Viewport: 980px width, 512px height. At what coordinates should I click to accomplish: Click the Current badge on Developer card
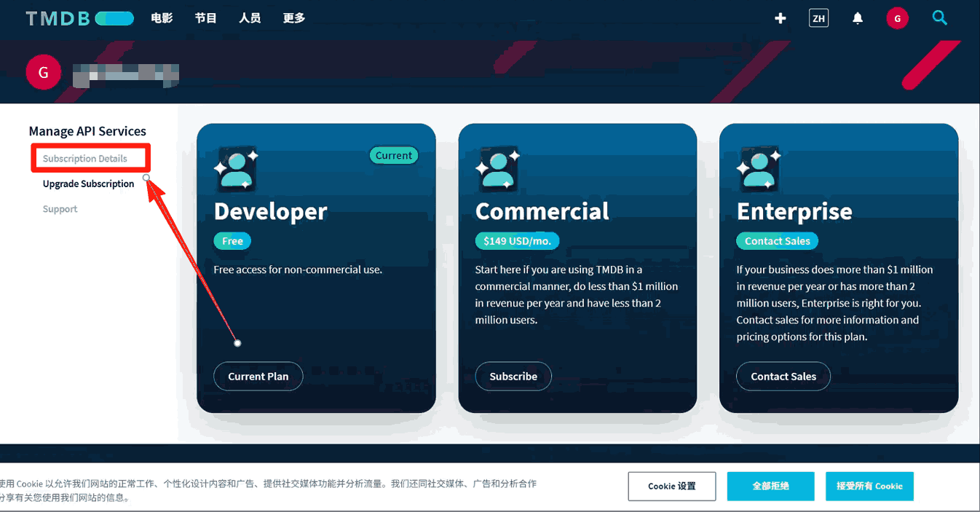(x=394, y=155)
